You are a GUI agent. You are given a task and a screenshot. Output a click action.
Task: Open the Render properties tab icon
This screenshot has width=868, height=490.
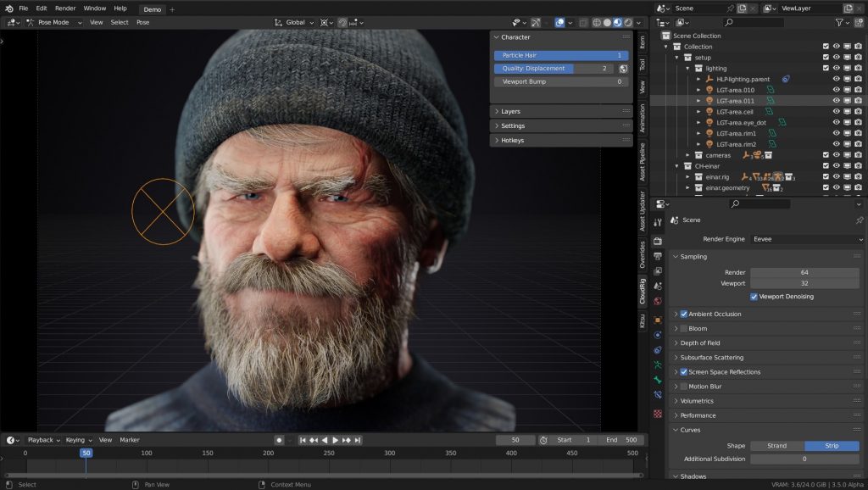[659, 240]
